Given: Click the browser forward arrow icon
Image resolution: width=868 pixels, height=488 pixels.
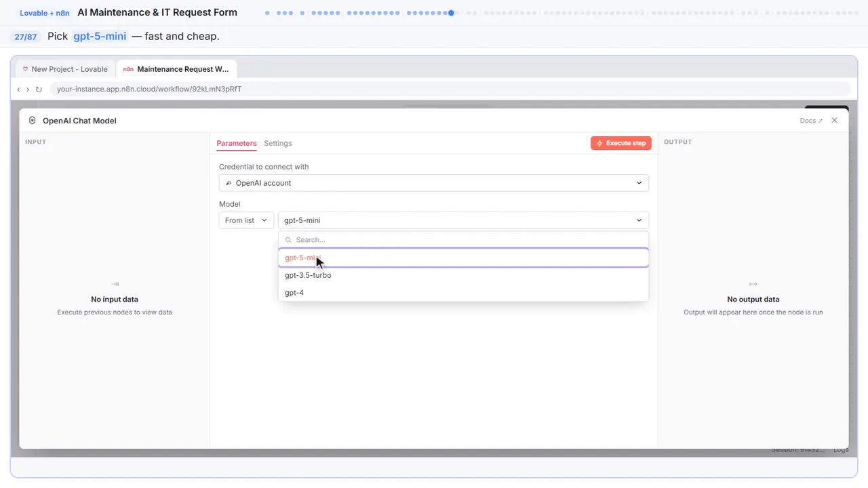Looking at the screenshot, I should tap(28, 89).
